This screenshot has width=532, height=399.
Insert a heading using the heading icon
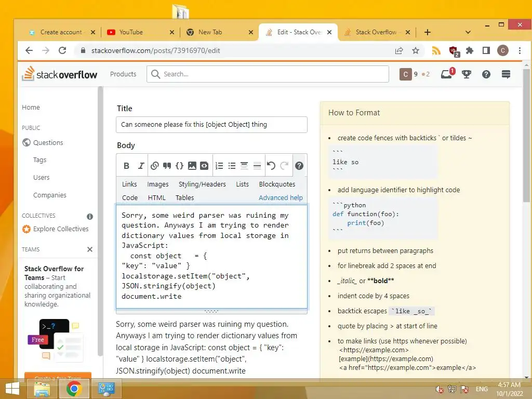pyautogui.click(x=244, y=166)
